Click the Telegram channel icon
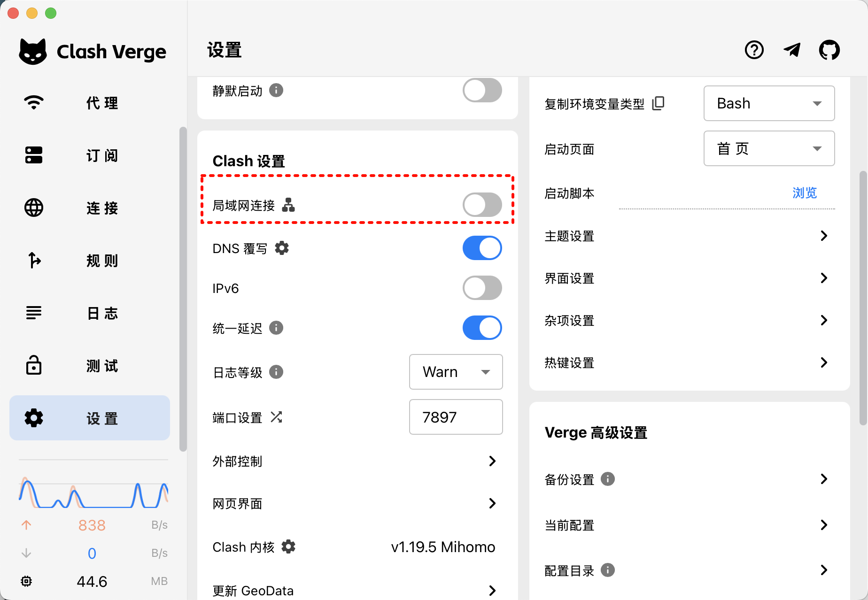The width and height of the screenshot is (868, 600). point(792,50)
